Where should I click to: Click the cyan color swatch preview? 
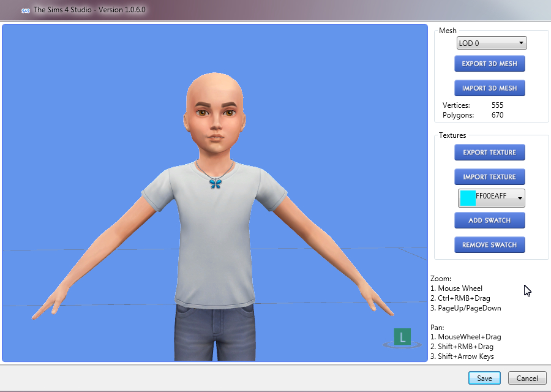pos(468,198)
